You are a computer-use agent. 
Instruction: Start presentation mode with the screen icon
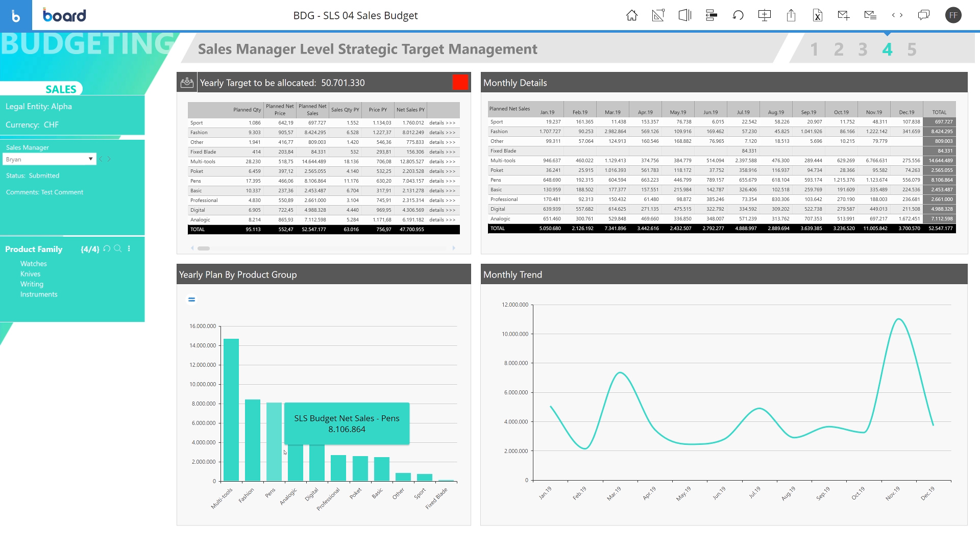coord(764,15)
